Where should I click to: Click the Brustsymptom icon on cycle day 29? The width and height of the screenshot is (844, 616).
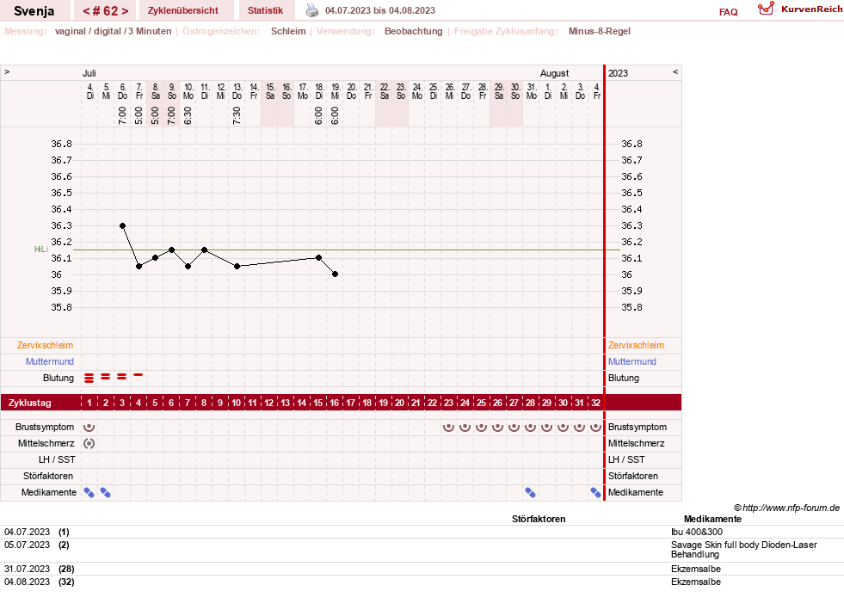(547, 427)
